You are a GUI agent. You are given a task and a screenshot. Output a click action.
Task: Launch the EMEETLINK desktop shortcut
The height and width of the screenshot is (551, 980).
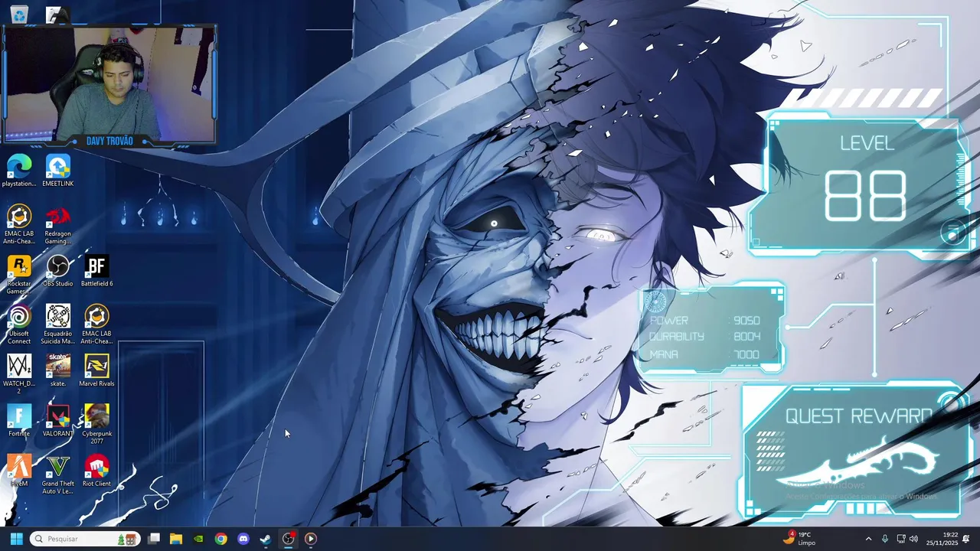(58, 171)
